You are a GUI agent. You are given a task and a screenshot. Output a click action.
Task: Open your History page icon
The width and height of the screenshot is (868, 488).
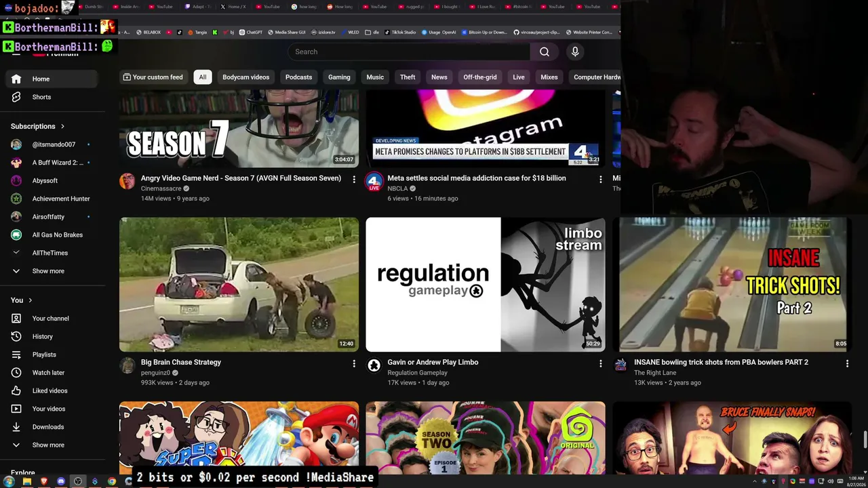click(16, 336)
